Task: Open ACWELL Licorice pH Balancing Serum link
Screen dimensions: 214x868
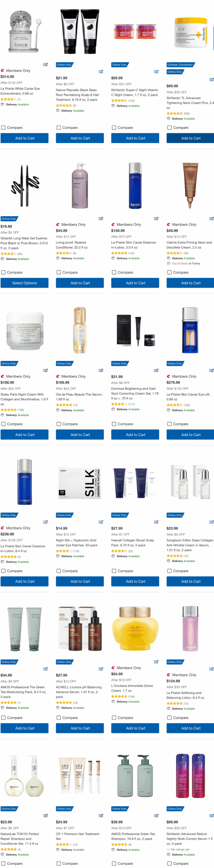Action: point(79,692)
